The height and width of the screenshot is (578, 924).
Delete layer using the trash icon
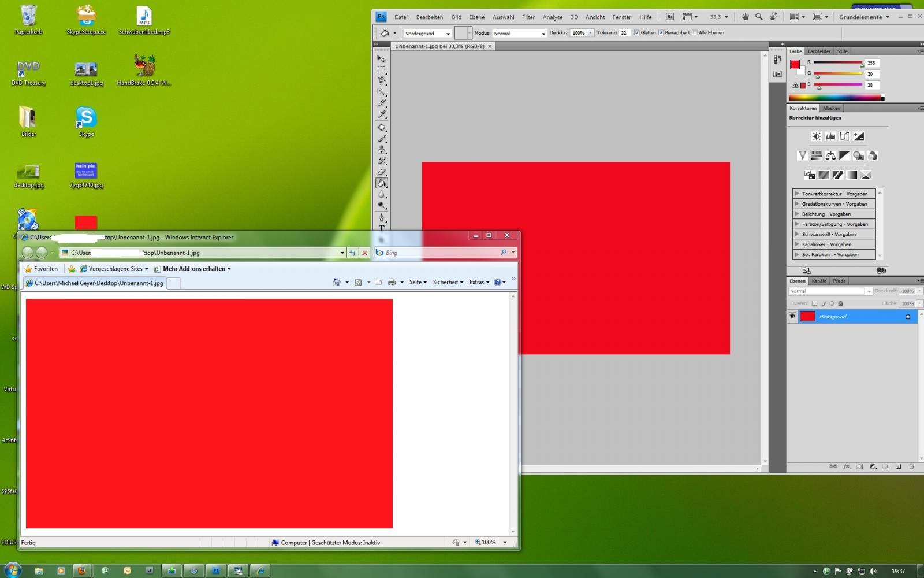pos(912,466)
